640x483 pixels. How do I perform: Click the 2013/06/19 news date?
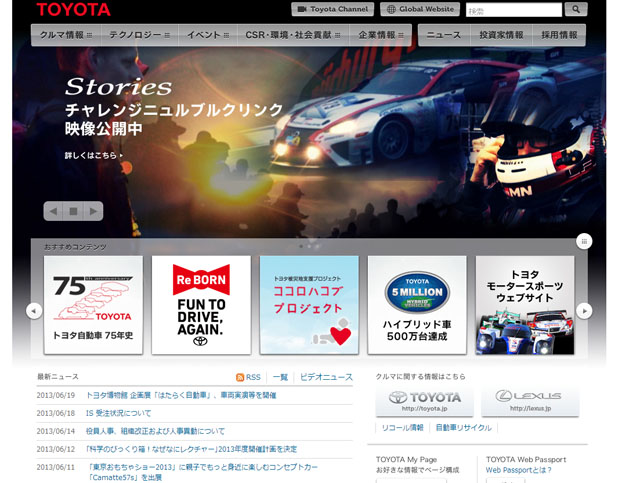click(56, 395)
